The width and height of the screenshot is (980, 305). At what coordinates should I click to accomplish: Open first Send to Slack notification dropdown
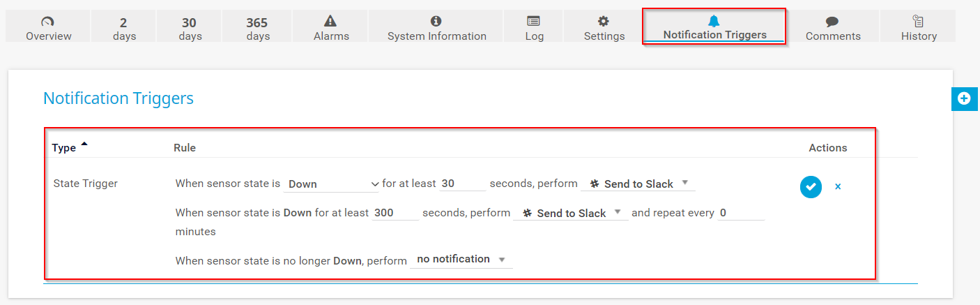638,184
